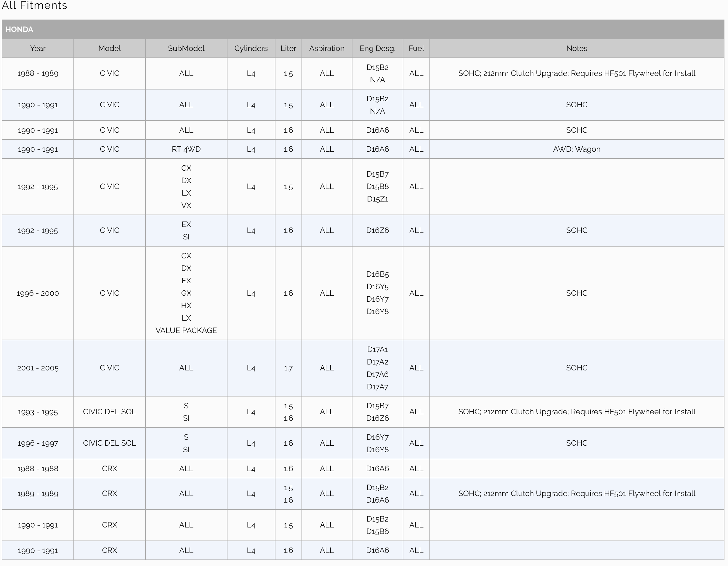Select the Eng Desg. column header
This screenshot has width=728, height=566.
377,48
